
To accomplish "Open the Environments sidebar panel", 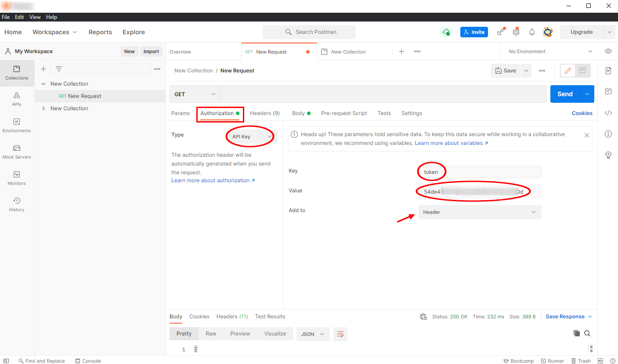I will 17,126.
